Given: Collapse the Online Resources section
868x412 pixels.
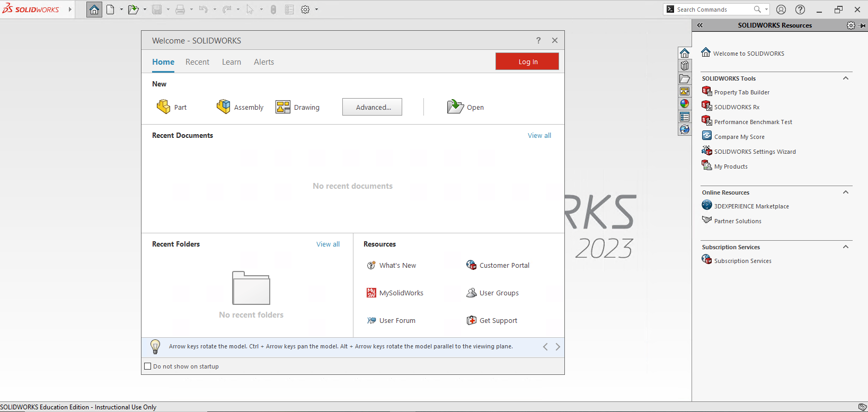Looking at the screenshot, I should click(846, 192).
